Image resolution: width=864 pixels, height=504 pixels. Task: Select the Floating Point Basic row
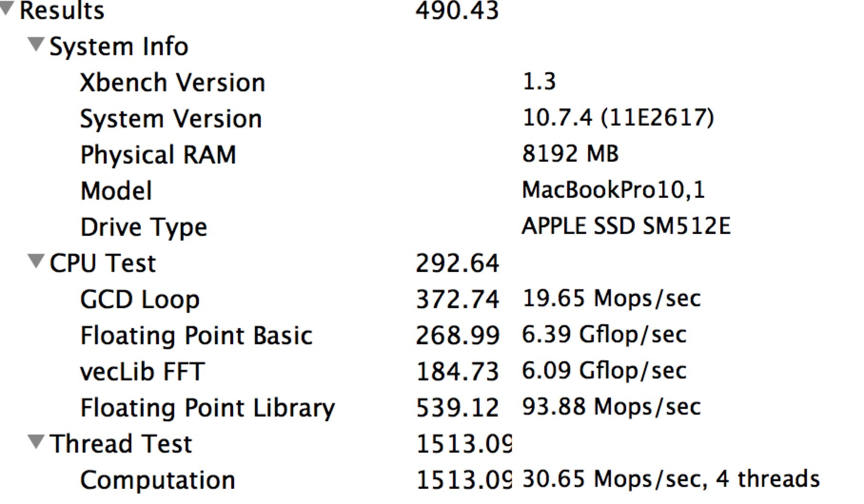pos(196,336)
